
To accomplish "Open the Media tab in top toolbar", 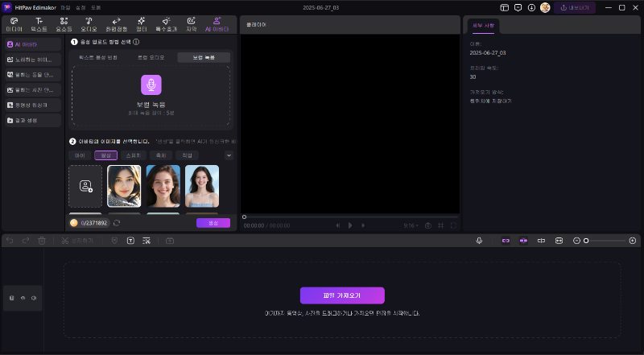I will coord(14,25).
